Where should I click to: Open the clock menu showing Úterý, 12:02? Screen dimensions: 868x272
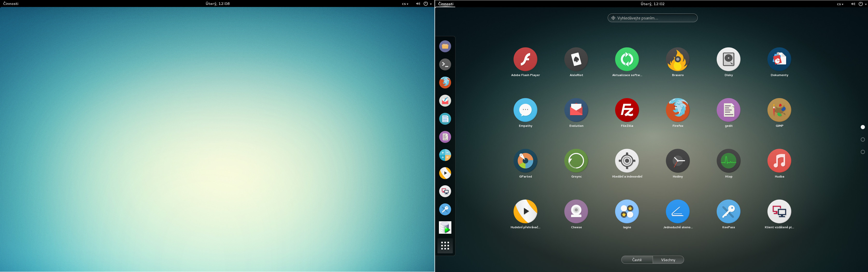tap(652, 4)
